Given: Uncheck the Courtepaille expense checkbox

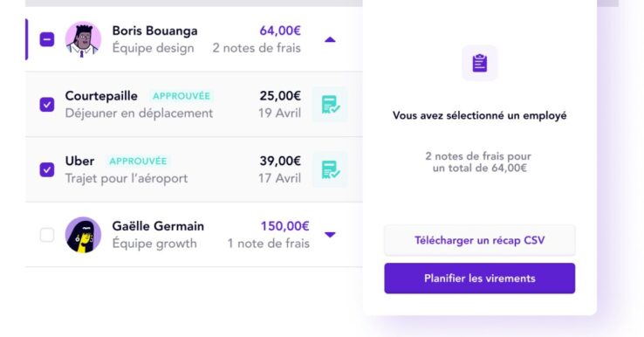Looking at the screenshot, I should tap(47, 105).
